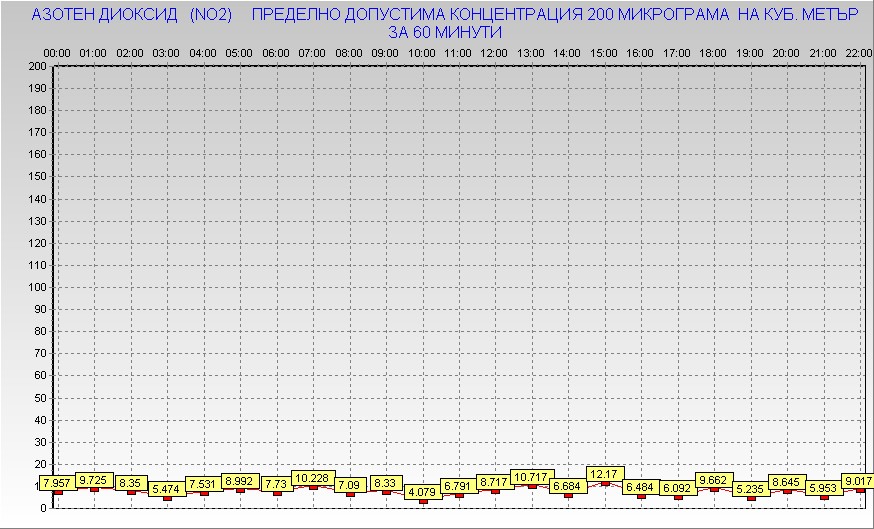
Task: Click the y-axis label 70
Action: pyautogui.click(x=40, y=353)
